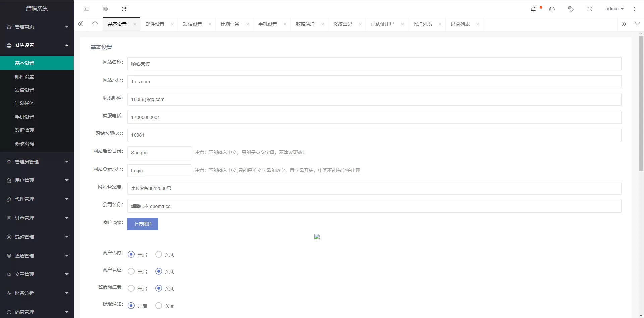Click the theme palette icon
The image size is (644, 318).
point(552,9)
